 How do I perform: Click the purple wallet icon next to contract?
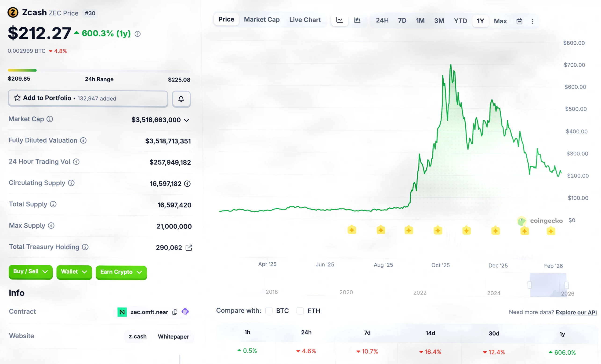pyautogui.click(x=185, y=312)
